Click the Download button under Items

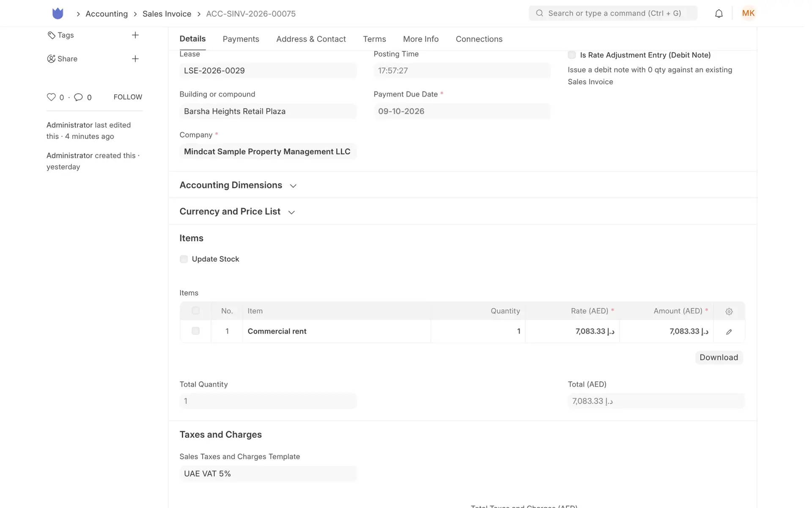[x=719, y=357]
